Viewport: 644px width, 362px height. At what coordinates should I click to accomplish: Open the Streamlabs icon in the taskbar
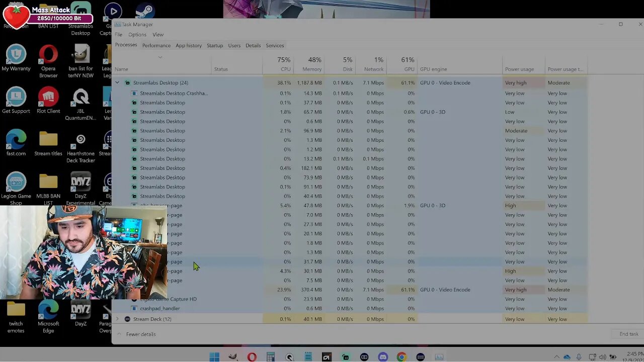pyautogui.click(x=346, y=357)
